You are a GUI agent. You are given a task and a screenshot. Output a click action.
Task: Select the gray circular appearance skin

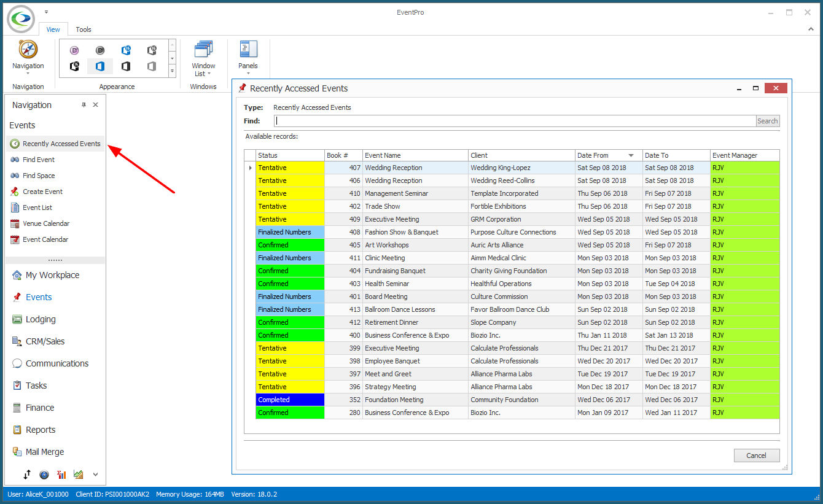[x=100, y=50]
